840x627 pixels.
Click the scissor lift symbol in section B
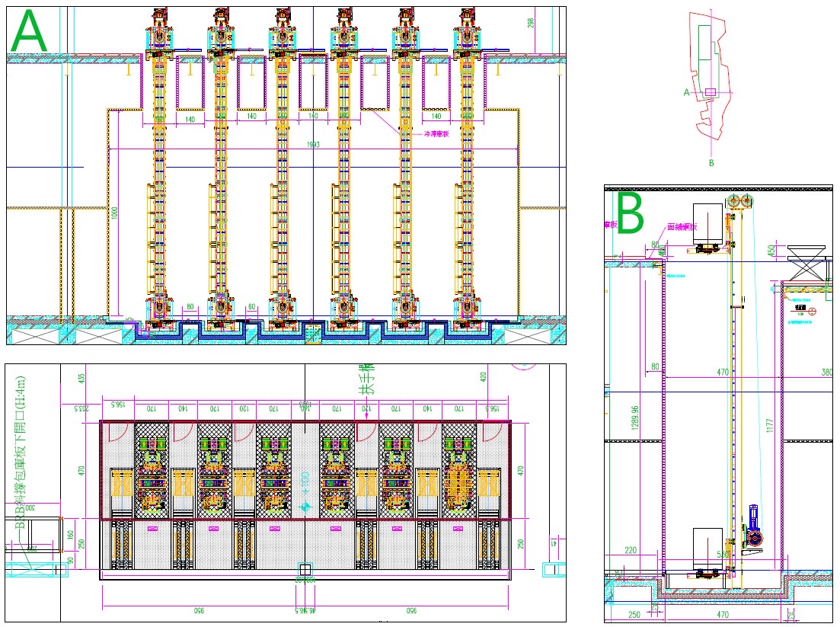coord(808,262)
